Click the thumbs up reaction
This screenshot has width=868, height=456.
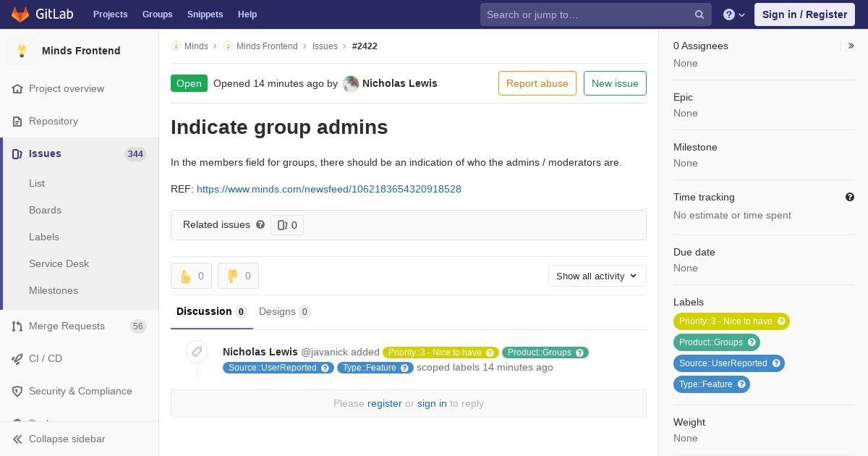[x=191, y=276]
